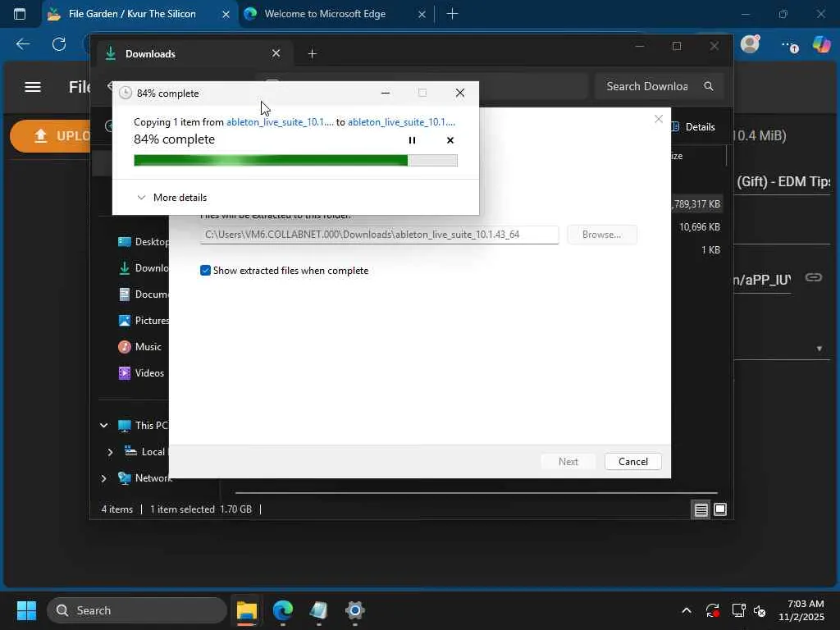Open the source ableton_live_suite link
Screen dimensions: 840x630
point(280,122)
